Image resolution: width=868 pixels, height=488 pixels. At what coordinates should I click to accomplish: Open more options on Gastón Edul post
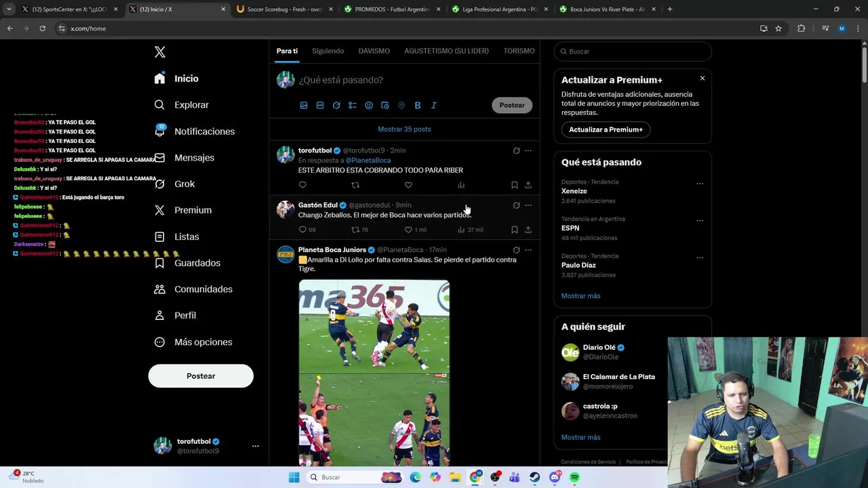(x=528, y=205)
